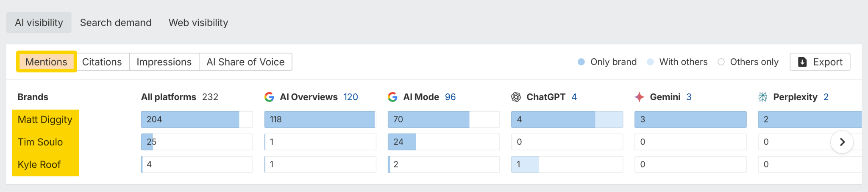Click Tim Soulo's AI Mode bar showing 24

[x=401, y=142]
